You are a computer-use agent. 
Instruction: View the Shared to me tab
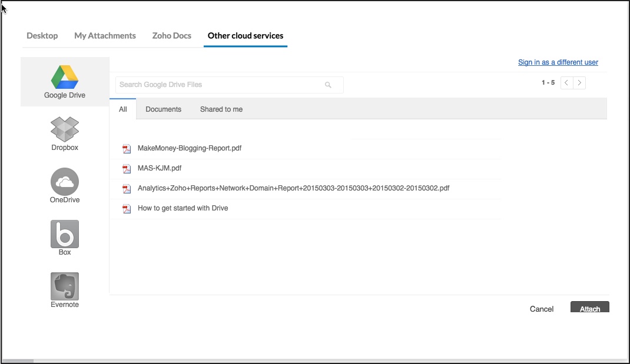point(221,109)
